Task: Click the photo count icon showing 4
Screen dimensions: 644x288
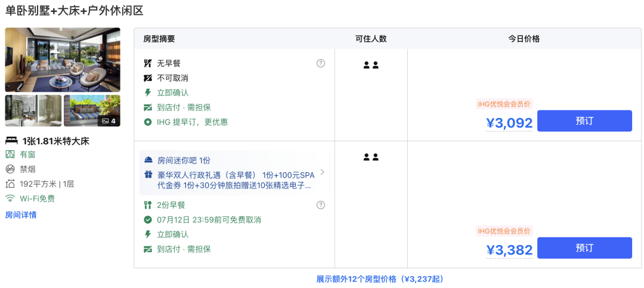Action: (109, 121)
